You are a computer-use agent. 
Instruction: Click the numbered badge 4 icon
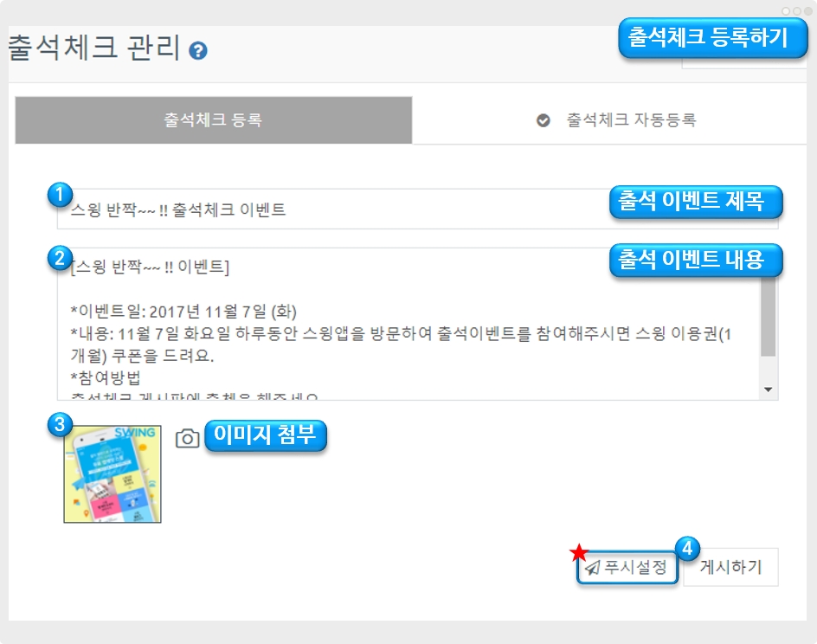(x=687, y=548)
